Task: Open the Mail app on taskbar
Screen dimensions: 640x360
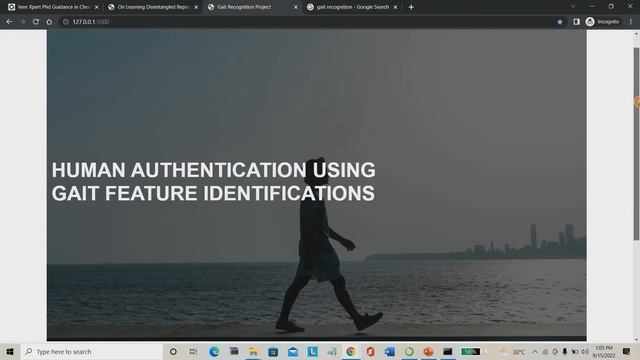Action: point(293,351)
